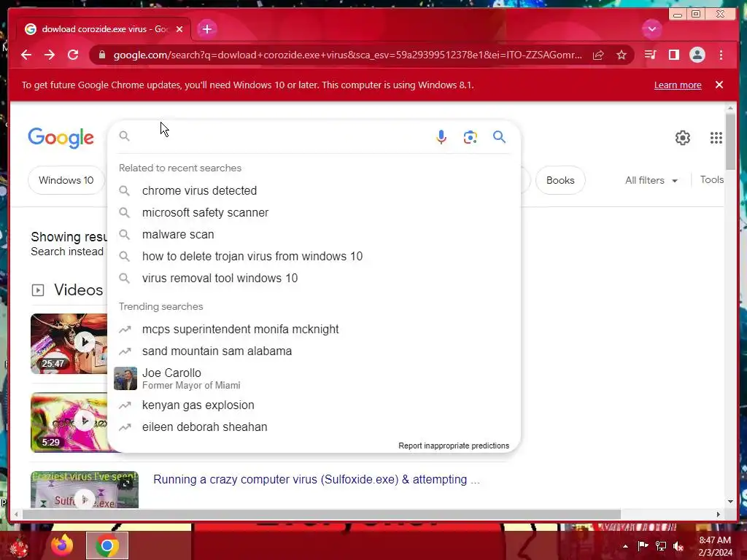Click the vertical scrollbar thumb
Viewport: 747px width, 560px height.
(730, 141)
